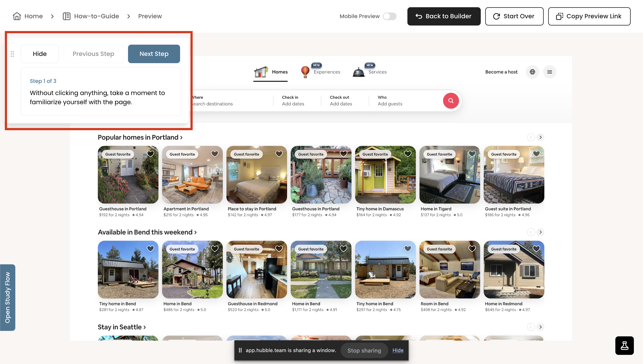This screenshot has height=364, width=643.
Task: Click Become a host link
Action: (501, 72)
